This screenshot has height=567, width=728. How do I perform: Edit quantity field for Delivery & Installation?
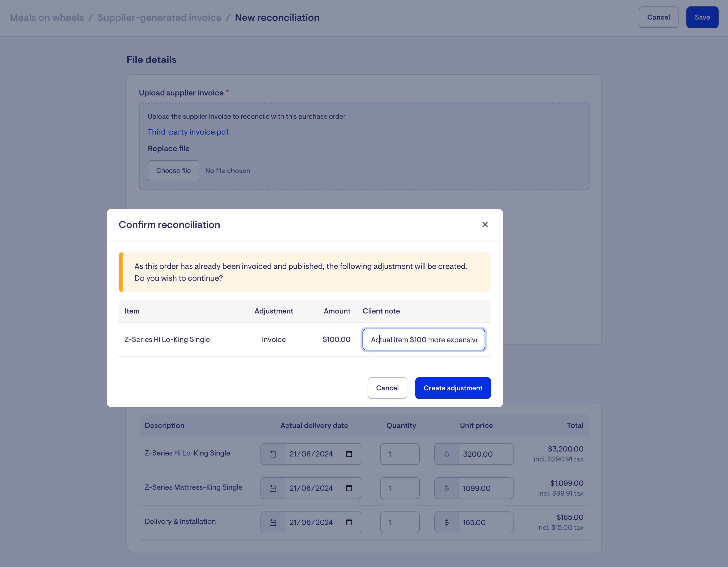click(399, 522)
